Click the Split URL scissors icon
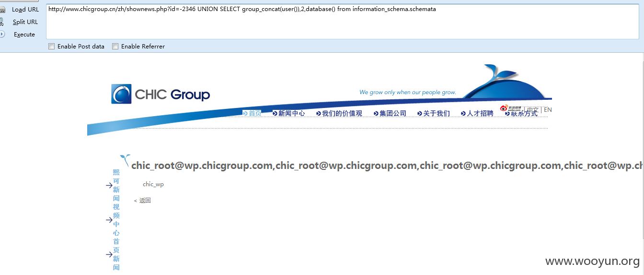Screen dimensions: 644x275 [x=2, y=22]
